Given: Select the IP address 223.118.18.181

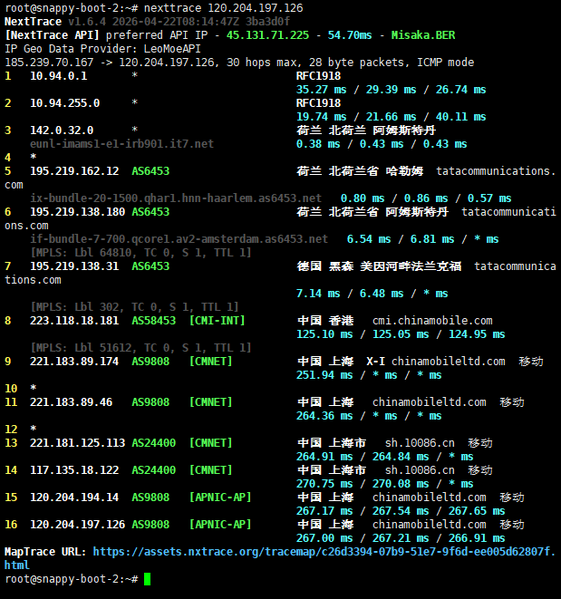Looking at the screenshot, I should [x=74, y=321].
